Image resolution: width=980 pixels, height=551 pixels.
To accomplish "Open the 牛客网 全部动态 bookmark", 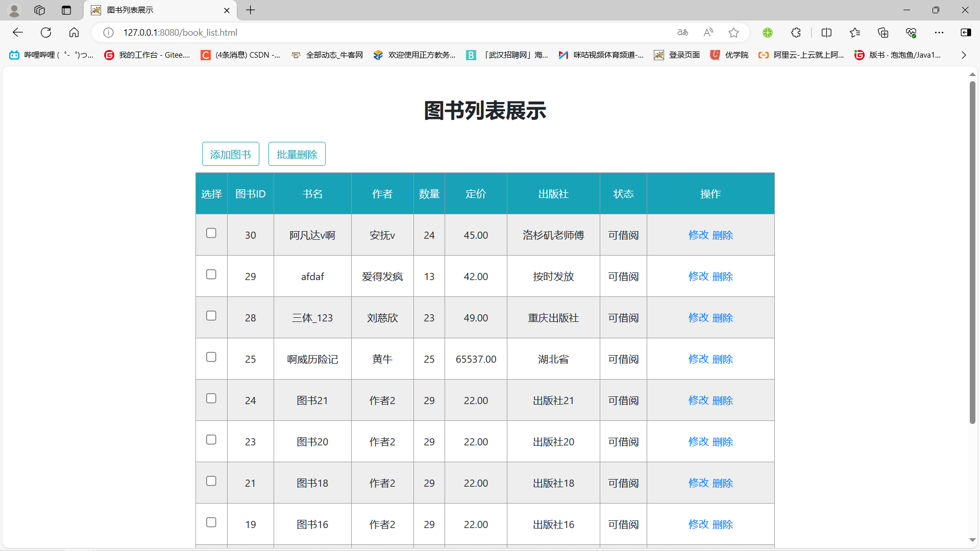I will 327,55.
